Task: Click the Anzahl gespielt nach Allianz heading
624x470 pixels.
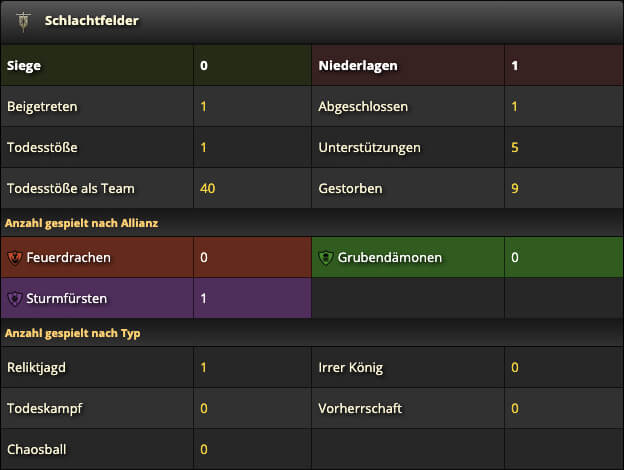Action: coord(82,223)
